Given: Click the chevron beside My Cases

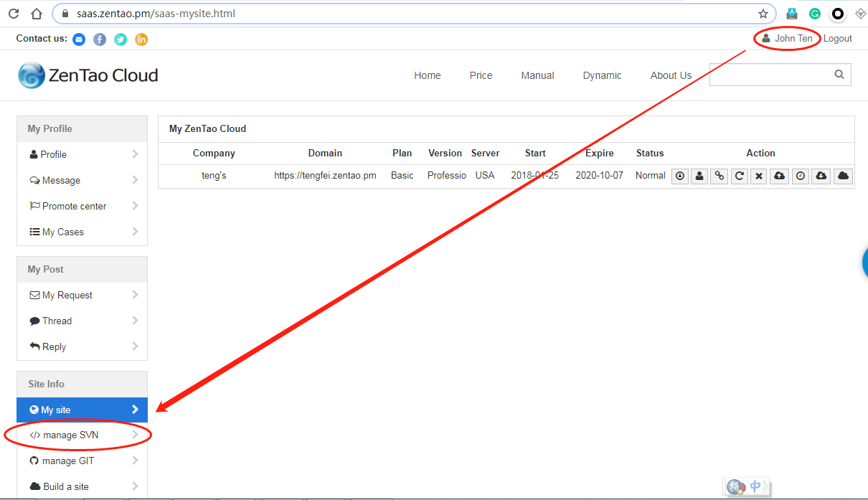Looking at the screenshot, I should (135, 232).
